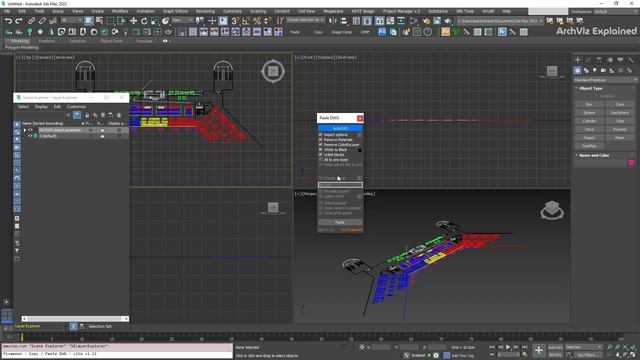This screenshot has width=640, height=360.
Task: Click the Box primitive button
Action: 589,104
